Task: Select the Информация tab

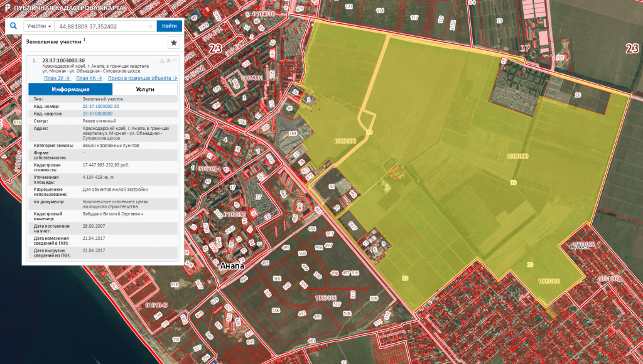Action: point(70,89)
